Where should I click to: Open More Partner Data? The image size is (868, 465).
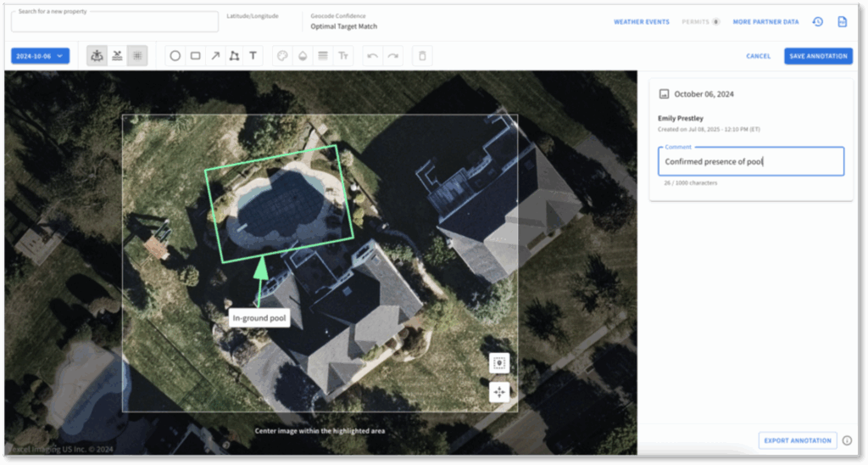(765, 22)
